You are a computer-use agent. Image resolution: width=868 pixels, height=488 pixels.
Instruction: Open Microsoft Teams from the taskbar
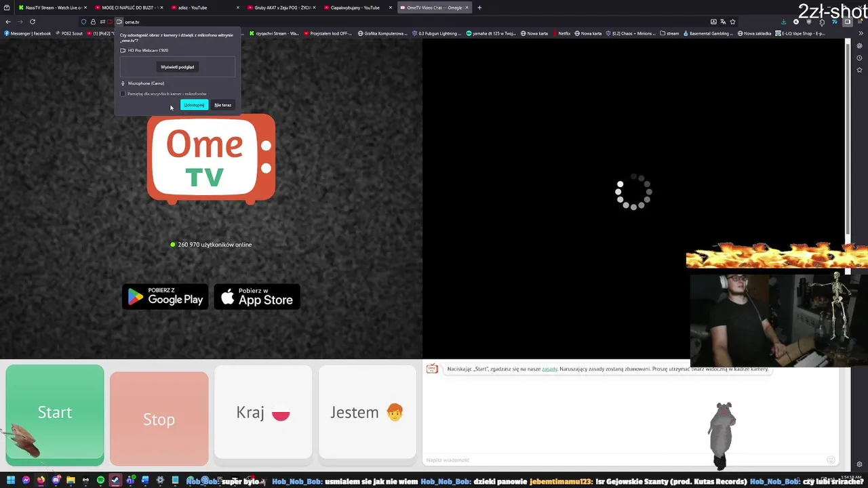pos(130,480)
